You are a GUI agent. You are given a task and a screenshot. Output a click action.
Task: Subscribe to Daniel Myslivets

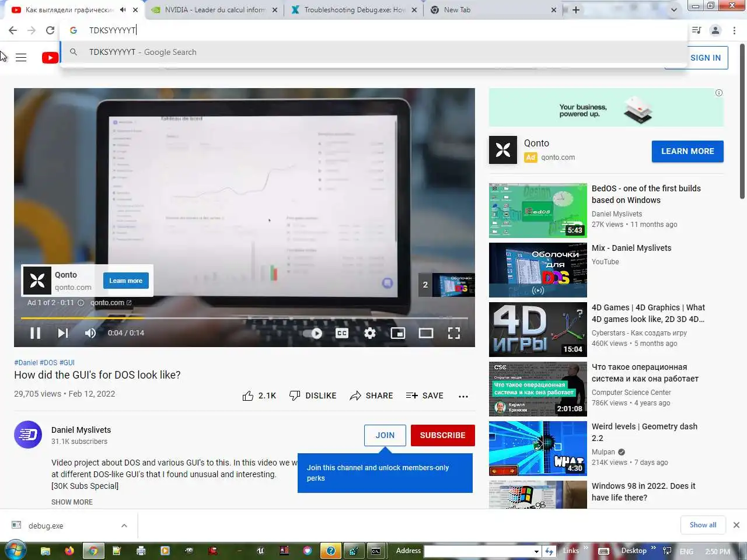pos(443,435)
